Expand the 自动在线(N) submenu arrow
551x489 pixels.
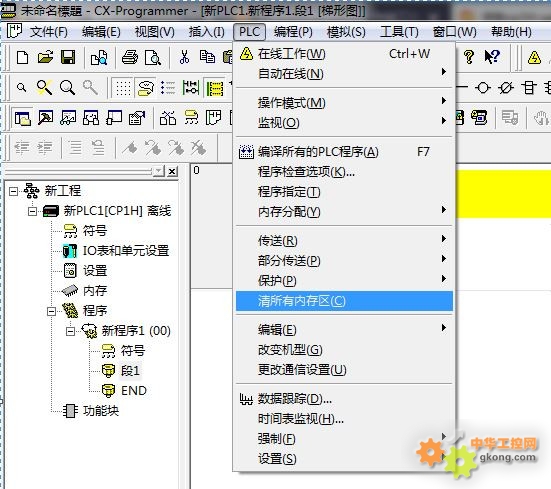(x=444, y=72)
